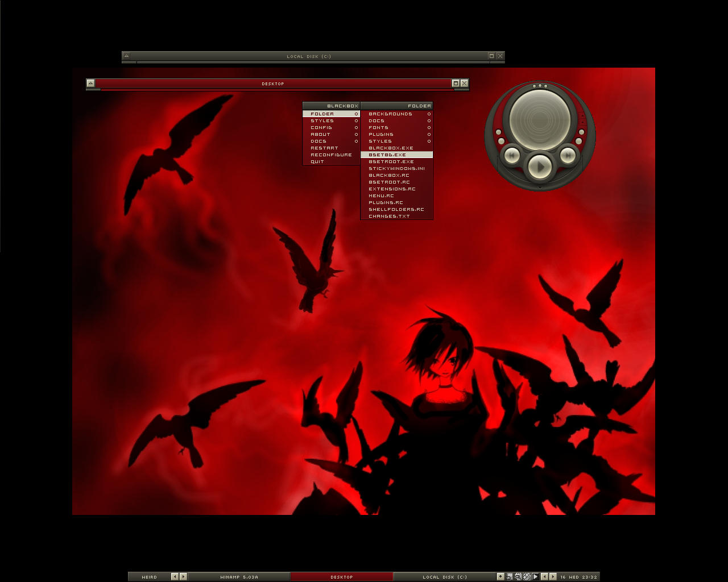Image resolution: width=728 pixels, height=582 pixels.
Task: Click the small up arrow on Winamp's right edge
Action: tap(582, 115)
